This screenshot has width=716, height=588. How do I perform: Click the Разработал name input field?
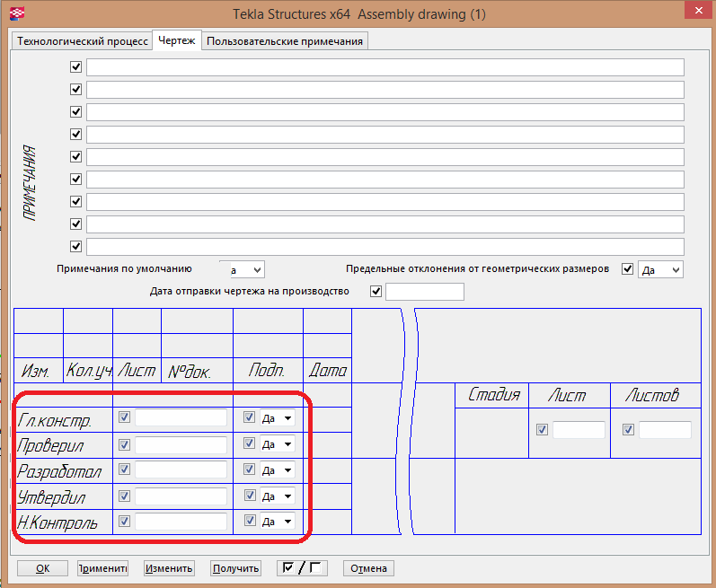pos(181,470)
